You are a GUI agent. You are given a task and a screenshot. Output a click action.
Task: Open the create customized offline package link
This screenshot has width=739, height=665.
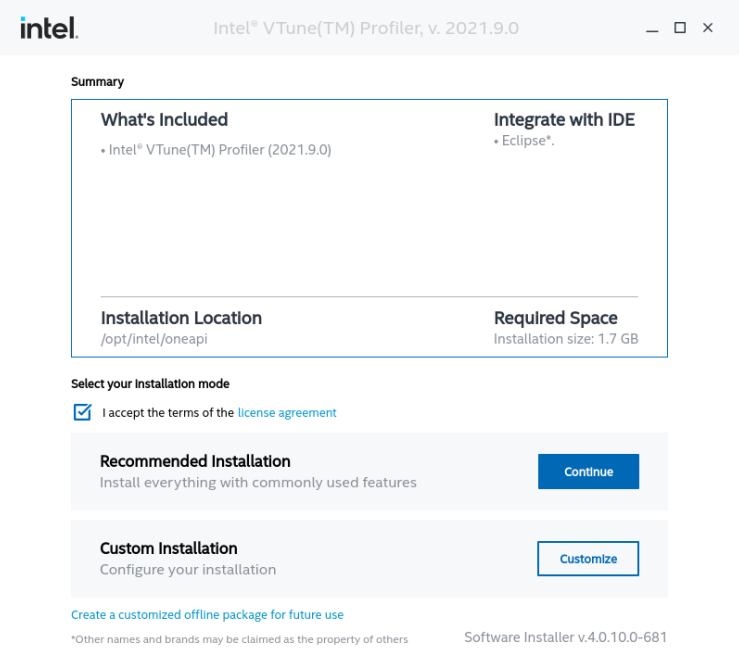click(207, 615)
